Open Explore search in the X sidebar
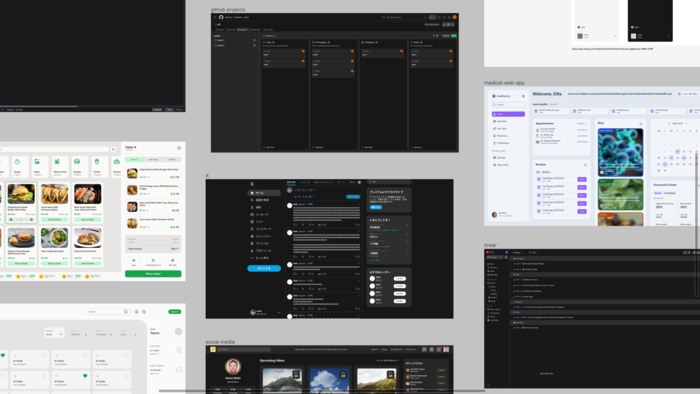 [x=259, y=200]
